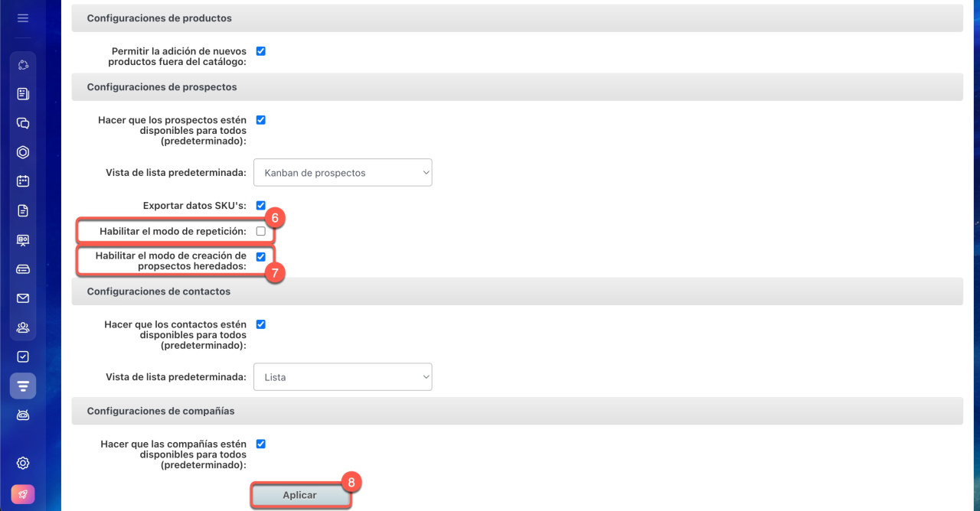Screen dimensions: 980x511
Task: Click the rocket icon at sidebar bottom
Action: [23, 494]
